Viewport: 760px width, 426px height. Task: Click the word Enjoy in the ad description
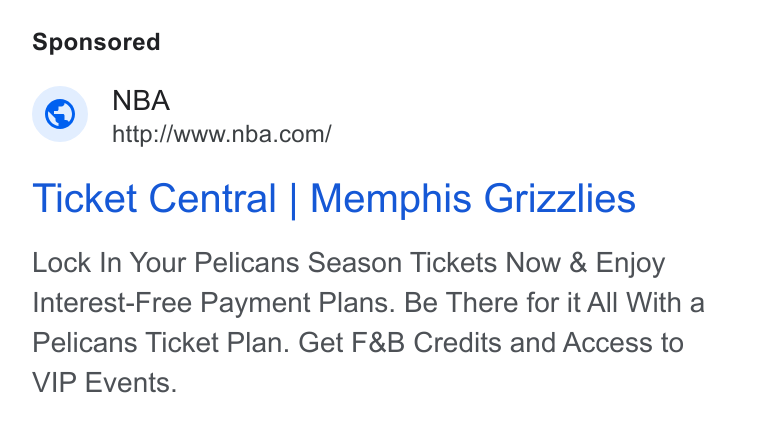pyautogui.click(x=630, y=264)
